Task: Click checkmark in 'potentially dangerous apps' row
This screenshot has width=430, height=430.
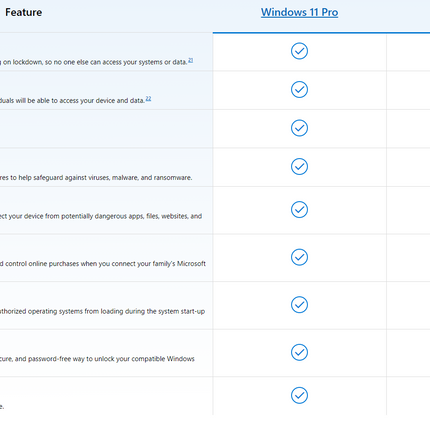Action: point(299,209)
